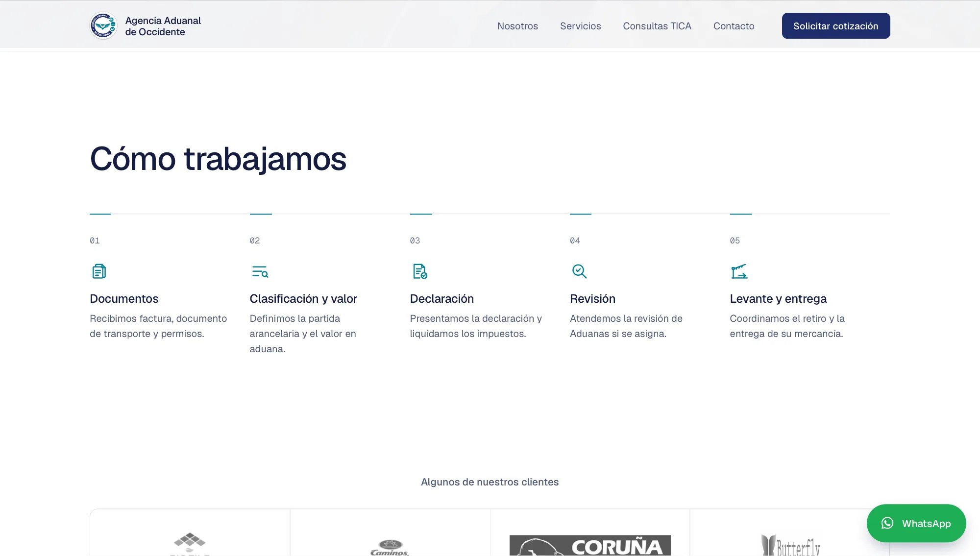The image size is (980, 556).
Task: Click text 'Recibimos factura, documento de transporte y permisos'
Action: (158, 326)
